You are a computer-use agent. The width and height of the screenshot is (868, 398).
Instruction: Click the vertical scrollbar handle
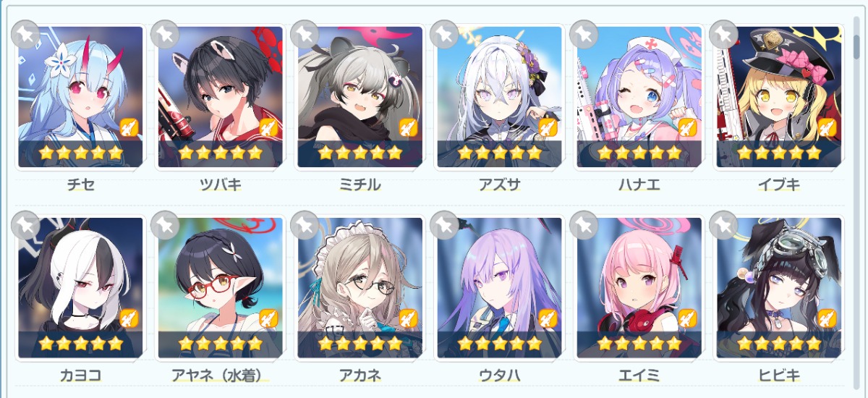click(856, 35)
